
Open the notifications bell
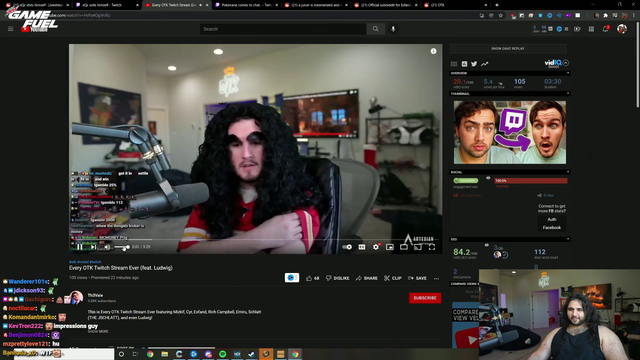coord(606,29)
